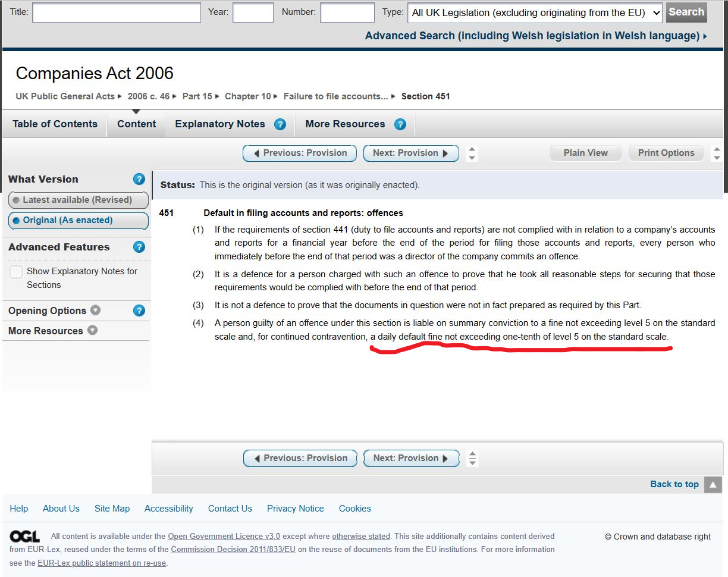Expand Opening Options section
The image size is (728, 577).
(x=54, y=311)
